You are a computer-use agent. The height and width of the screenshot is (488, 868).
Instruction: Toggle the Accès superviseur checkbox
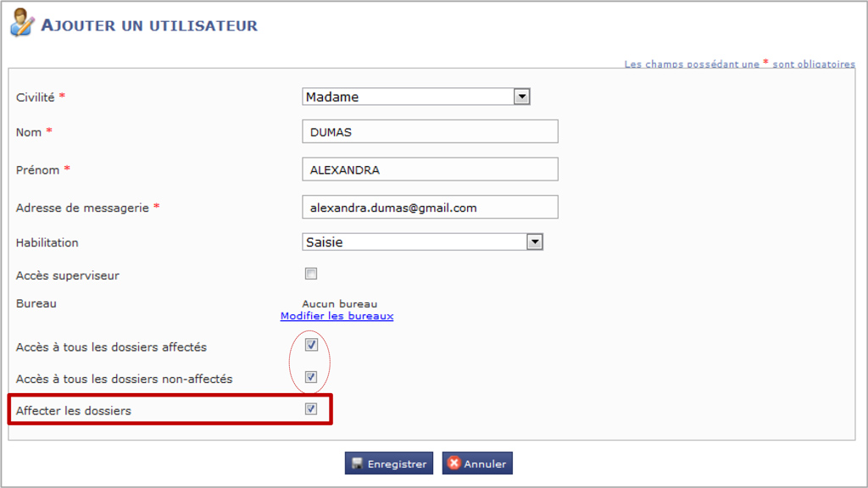[311, 274]
